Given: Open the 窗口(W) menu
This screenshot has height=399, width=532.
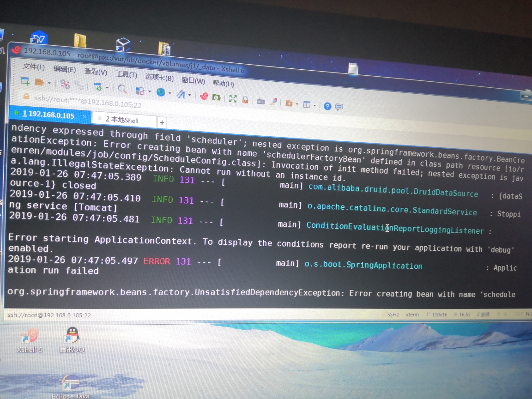Looking at the screenshot, I should [193, 81].
